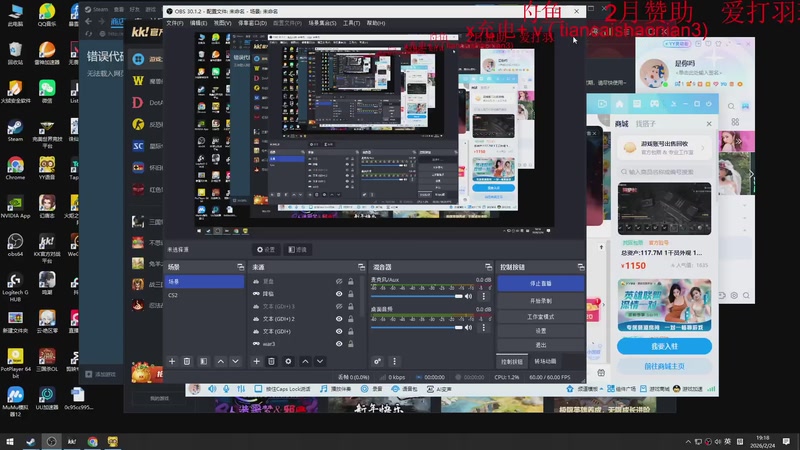Viewport: 800px width, 450px height.
Task: Open source properties gear in the 来源 panel toolbar
Action: (x=288, y=361)
